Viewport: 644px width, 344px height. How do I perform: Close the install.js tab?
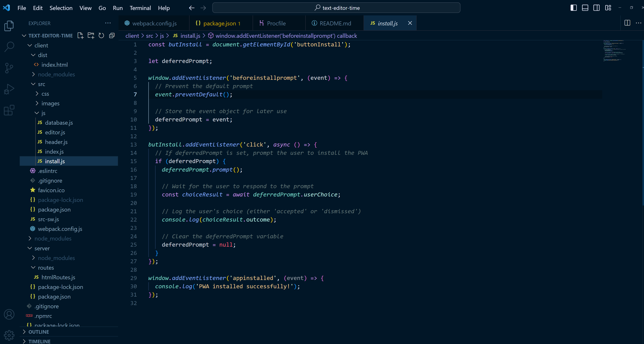(410, 23)
